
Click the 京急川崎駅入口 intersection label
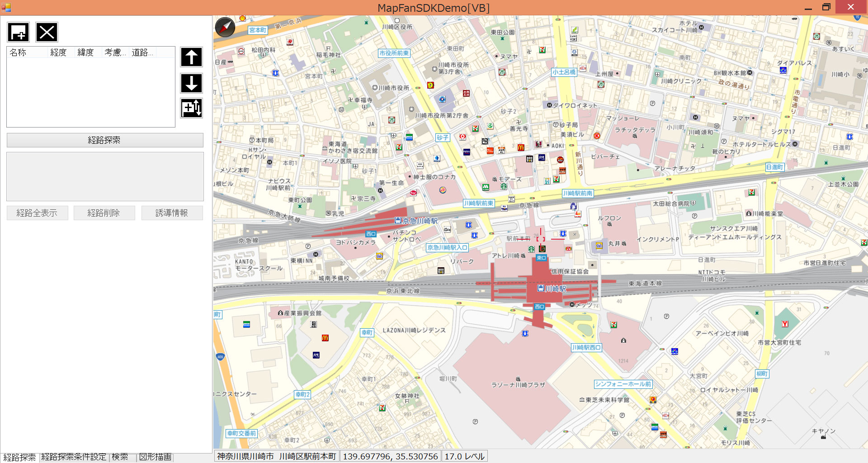coord(447,248)
